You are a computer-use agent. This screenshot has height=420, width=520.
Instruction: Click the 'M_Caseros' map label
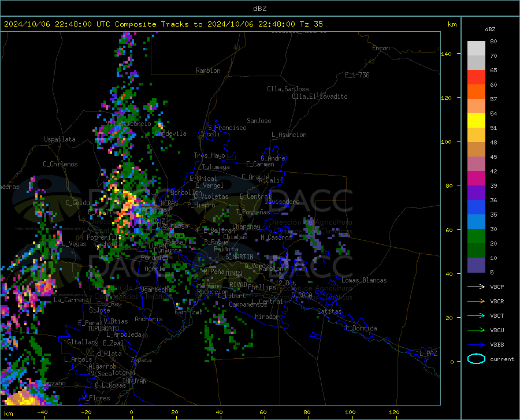pos(276,237)
